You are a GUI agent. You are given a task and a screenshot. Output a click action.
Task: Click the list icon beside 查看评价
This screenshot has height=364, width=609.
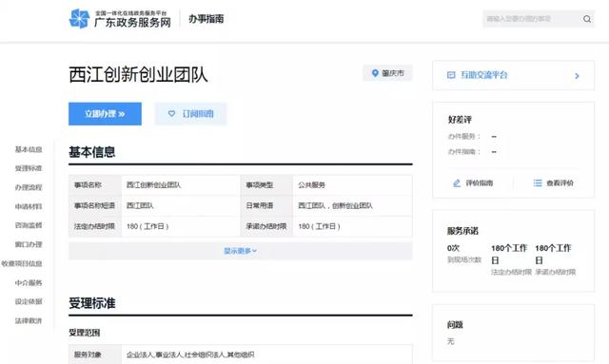[538, 182]
